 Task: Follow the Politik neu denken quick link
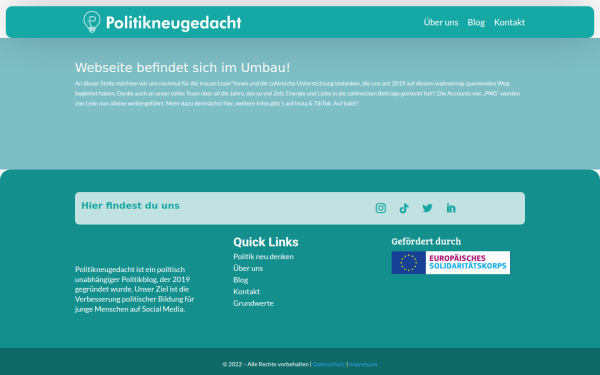(x=263, y=256)
